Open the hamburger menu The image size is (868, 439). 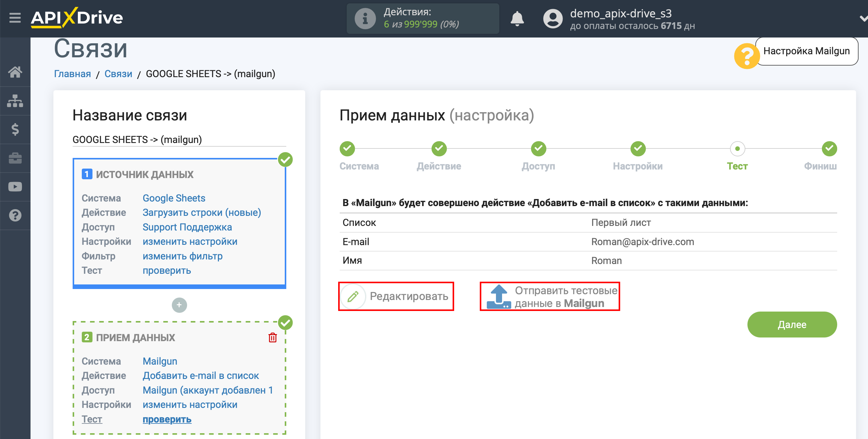15,17
